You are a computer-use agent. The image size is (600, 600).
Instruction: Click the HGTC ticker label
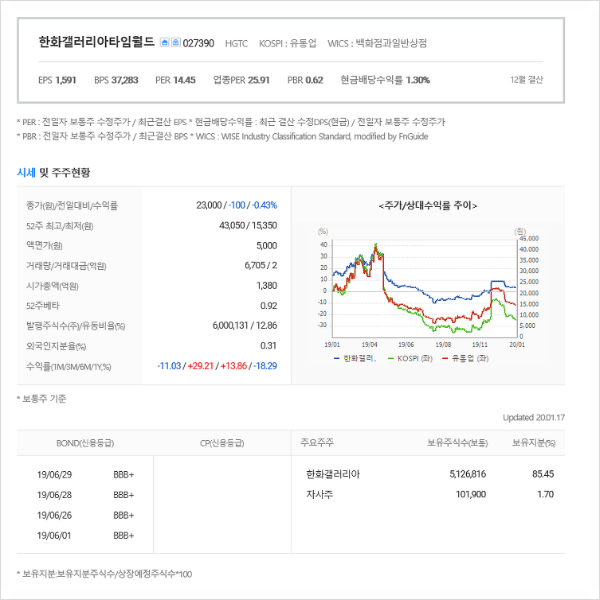[x=236, y=43]
